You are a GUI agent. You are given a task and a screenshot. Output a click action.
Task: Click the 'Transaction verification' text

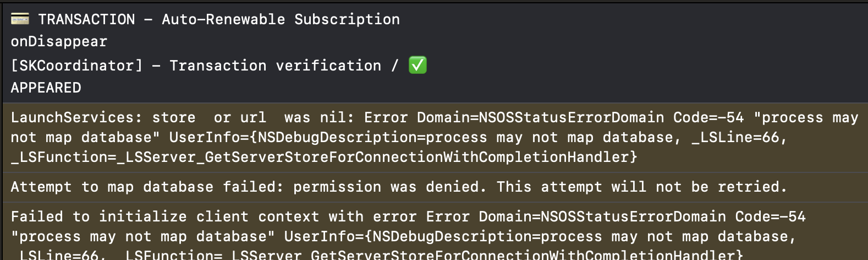pos(275,66)
